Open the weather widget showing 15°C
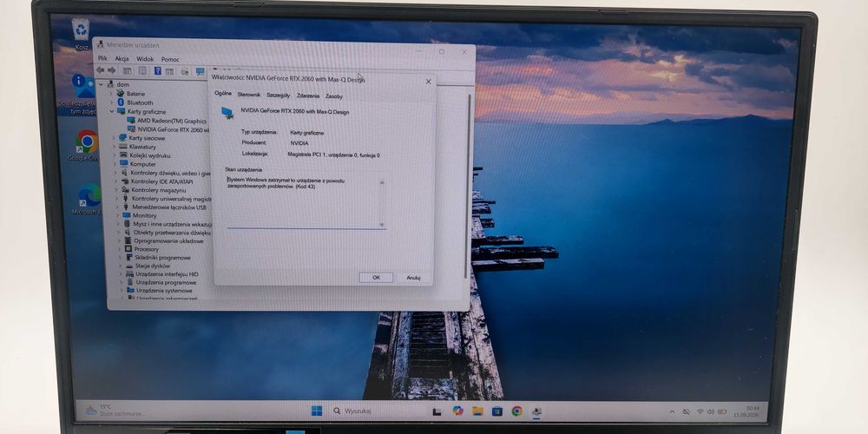 point(115,410)
